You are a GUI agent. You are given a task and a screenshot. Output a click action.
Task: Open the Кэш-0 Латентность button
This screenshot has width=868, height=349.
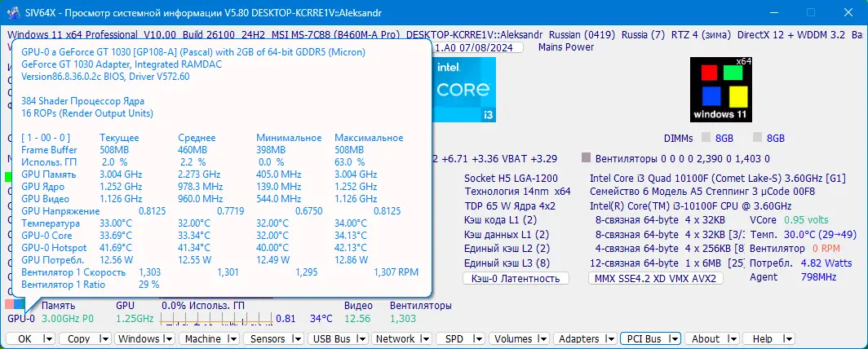pyautogui.click(x=516, y=278)
